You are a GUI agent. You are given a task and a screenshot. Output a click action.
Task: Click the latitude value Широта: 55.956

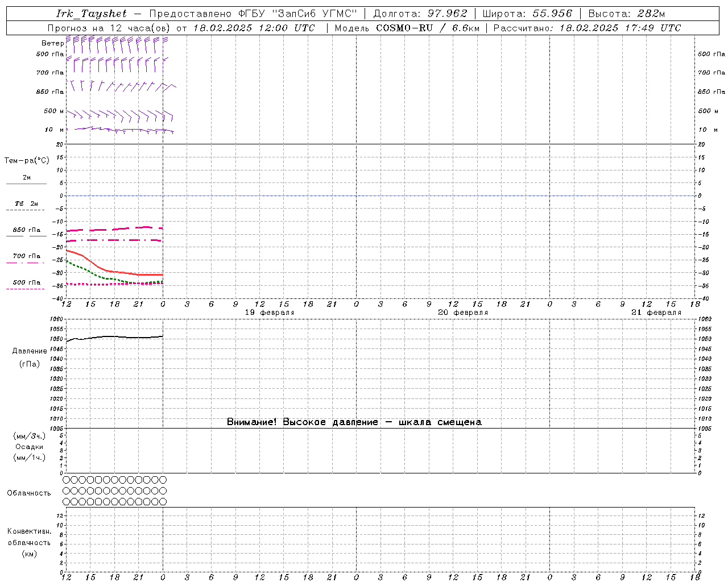point(527,14)
